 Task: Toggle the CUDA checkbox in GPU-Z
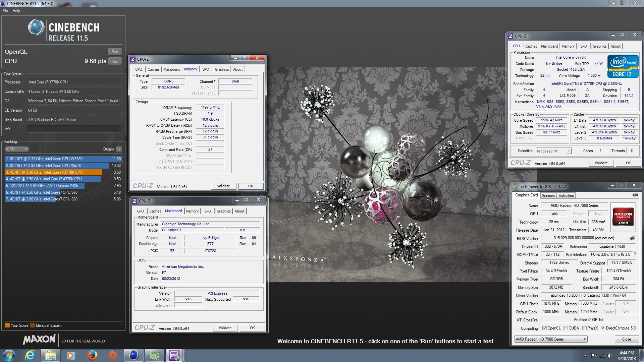[566, 328]
